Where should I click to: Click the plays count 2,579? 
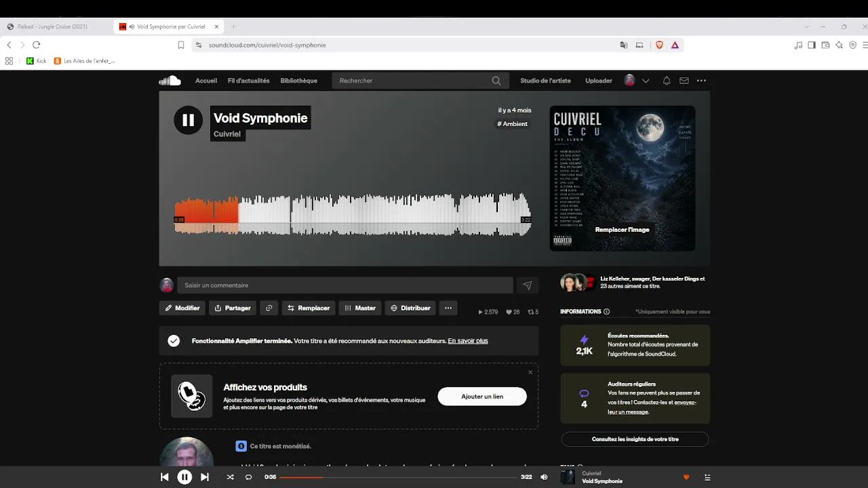488,312
